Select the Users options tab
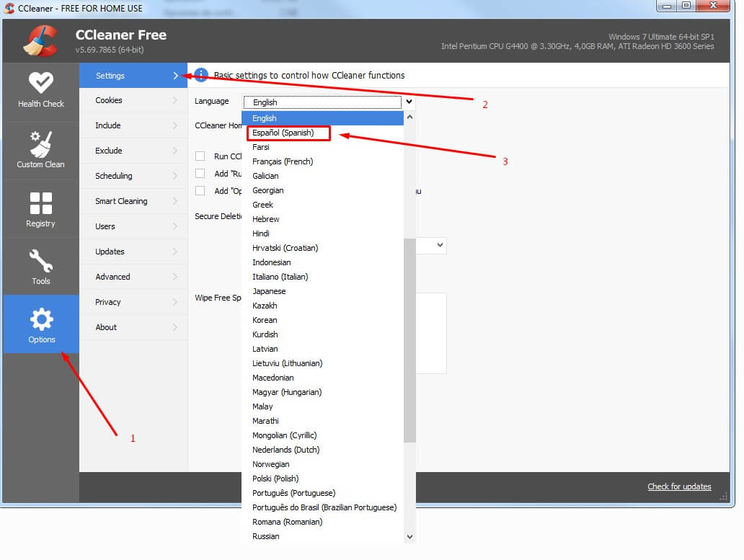This screenshot has width=744, height=560. coord(133,226)
